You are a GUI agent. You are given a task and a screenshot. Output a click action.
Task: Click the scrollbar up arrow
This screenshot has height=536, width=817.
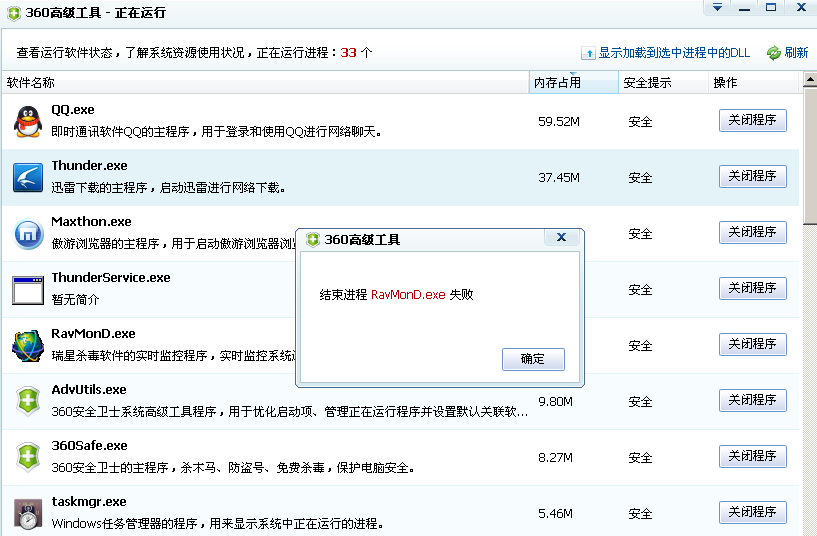[x=810, y=79]
